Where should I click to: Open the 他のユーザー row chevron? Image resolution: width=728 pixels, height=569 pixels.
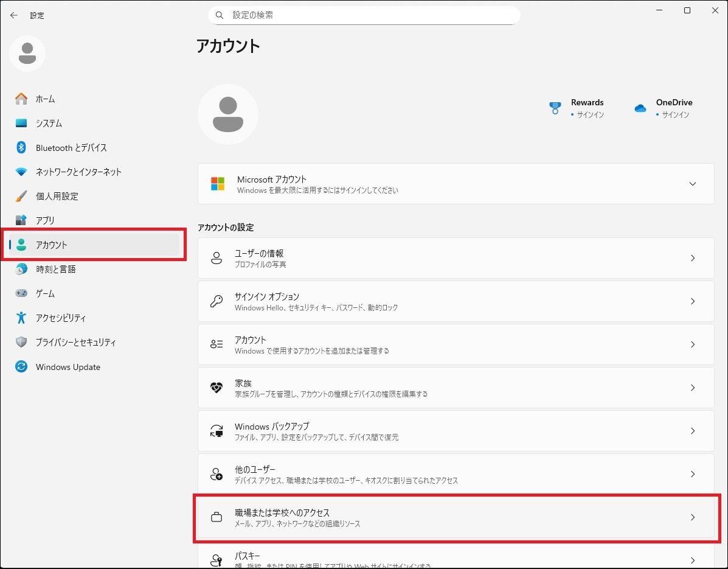[692, 474]
